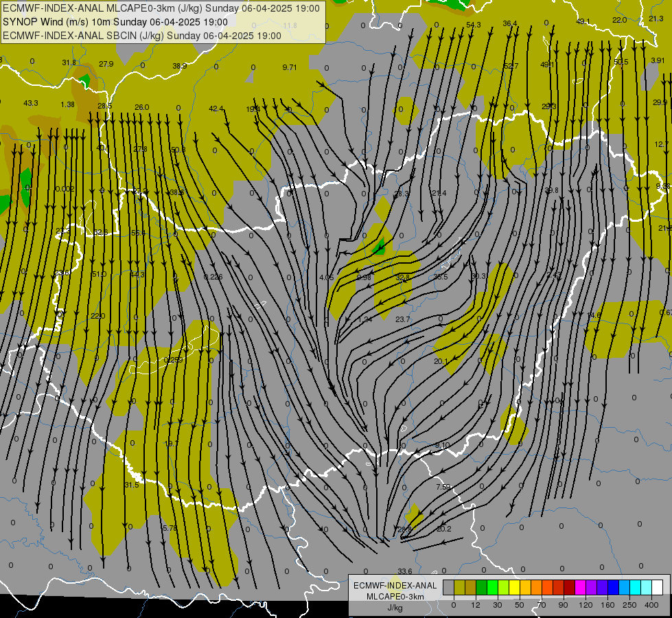This screenshot has width=672, height=618.
Task: Click the 1.38 grid value
Action: pos(68,104)
